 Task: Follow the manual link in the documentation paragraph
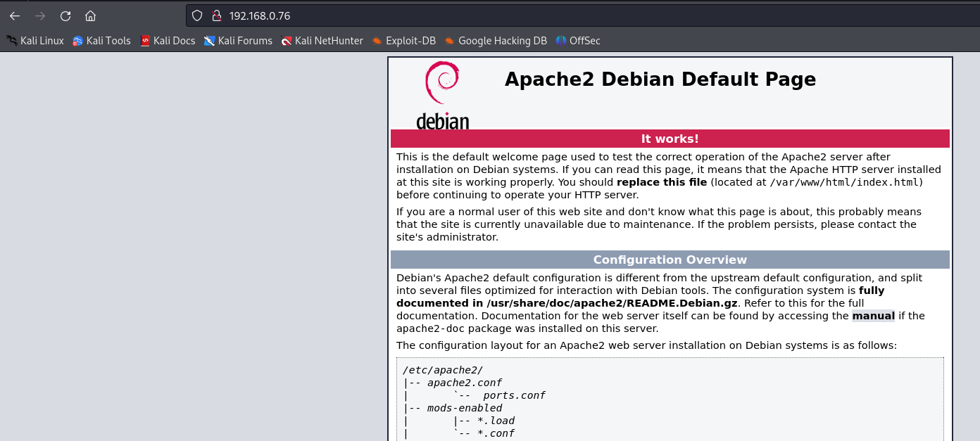(873, 316)
